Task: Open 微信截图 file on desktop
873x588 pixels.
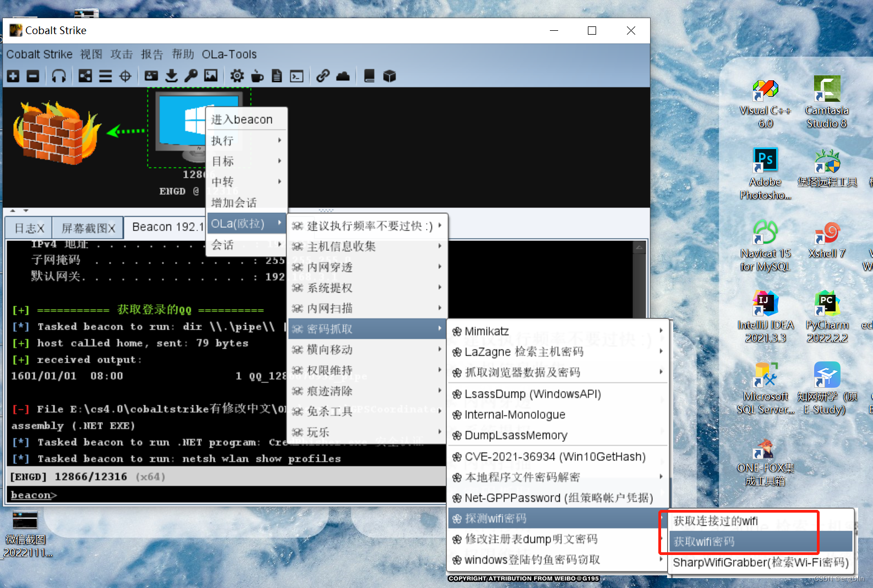Action: pyautogui.click(x=25, y=535)
